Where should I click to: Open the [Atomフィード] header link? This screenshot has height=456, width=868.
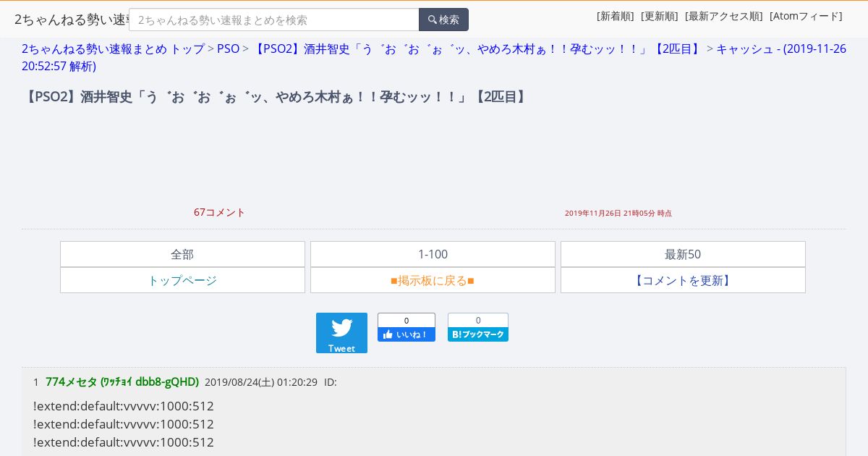click(x=806, y=16)
